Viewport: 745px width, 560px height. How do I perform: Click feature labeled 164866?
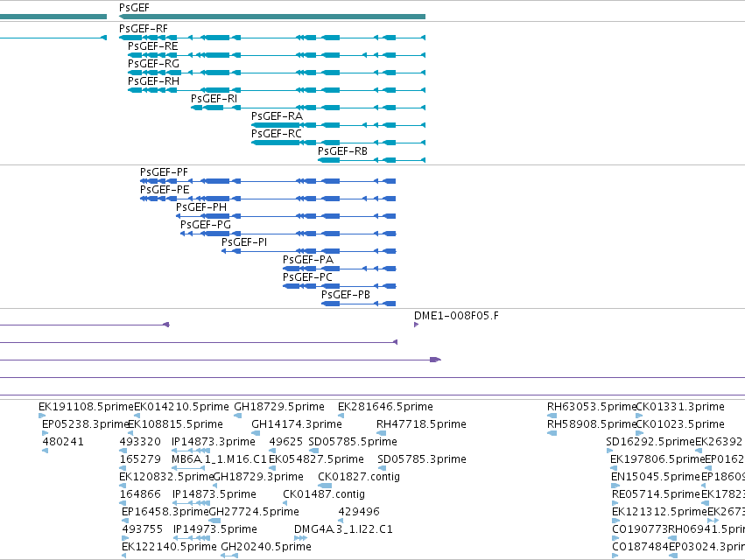[140, 494]
